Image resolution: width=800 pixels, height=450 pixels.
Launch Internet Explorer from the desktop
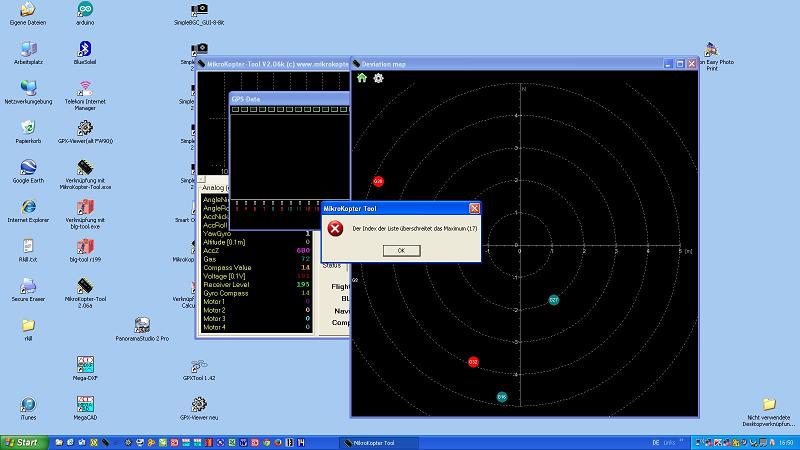click(x=28, y=211)
